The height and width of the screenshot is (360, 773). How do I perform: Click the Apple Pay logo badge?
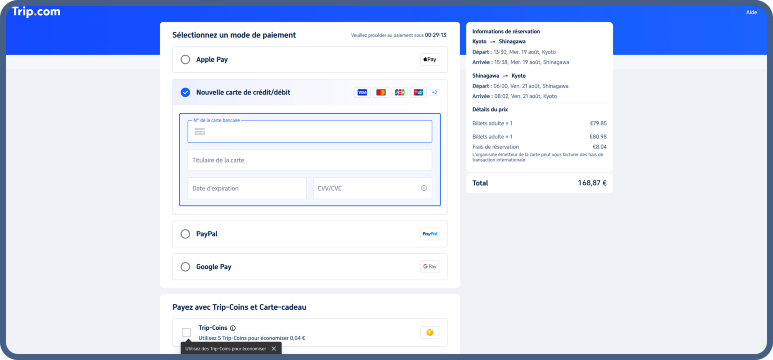pos(429,60)
